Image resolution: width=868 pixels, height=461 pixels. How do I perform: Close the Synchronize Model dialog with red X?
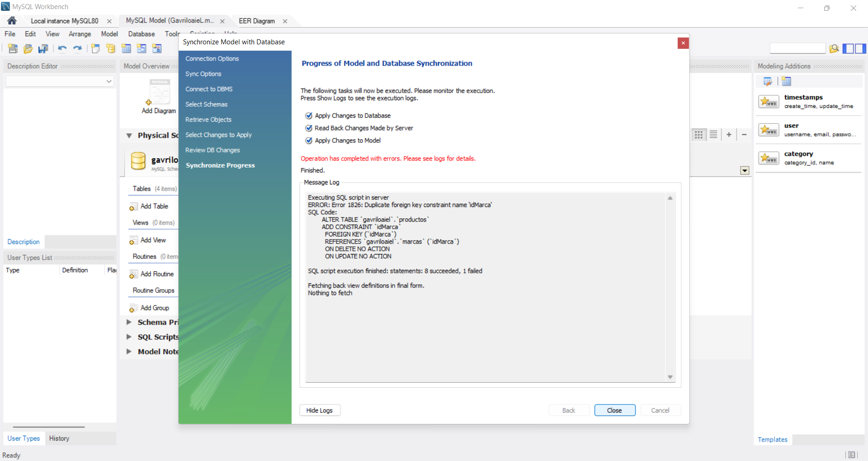tap(683, 43)
